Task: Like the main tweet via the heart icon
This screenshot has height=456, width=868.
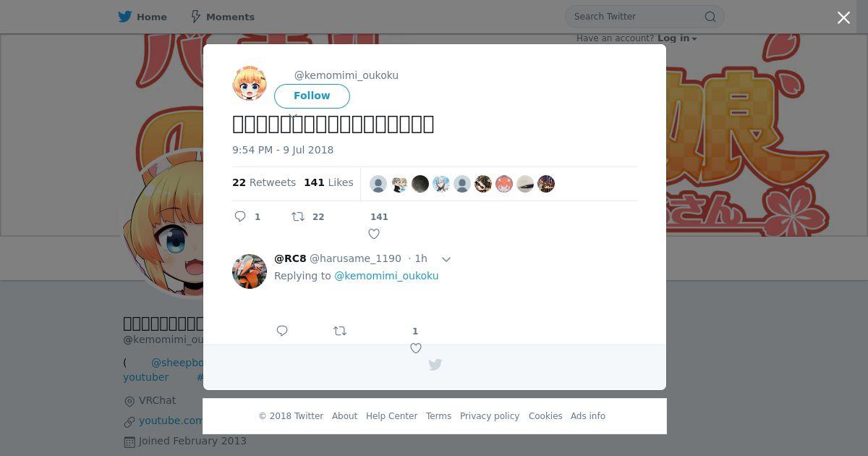Action: (x=374, y=234)
